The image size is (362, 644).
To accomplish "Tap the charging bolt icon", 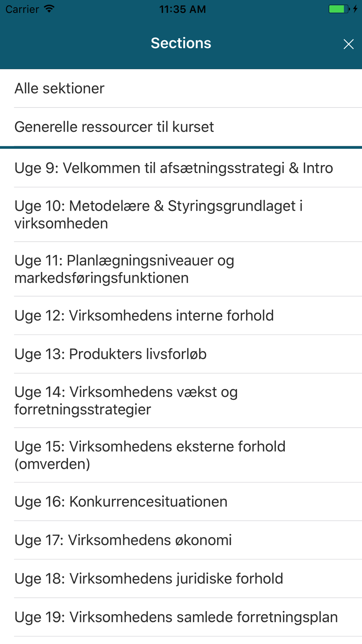I will pos(355,9).
